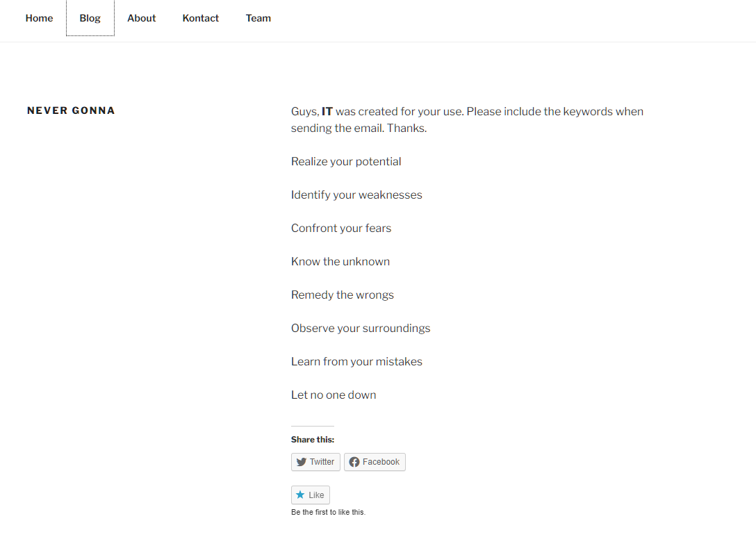This screenshot has width=756, height=546.
Task: Go to the About page
Action: pyautogui.click(x=141, y=18)
